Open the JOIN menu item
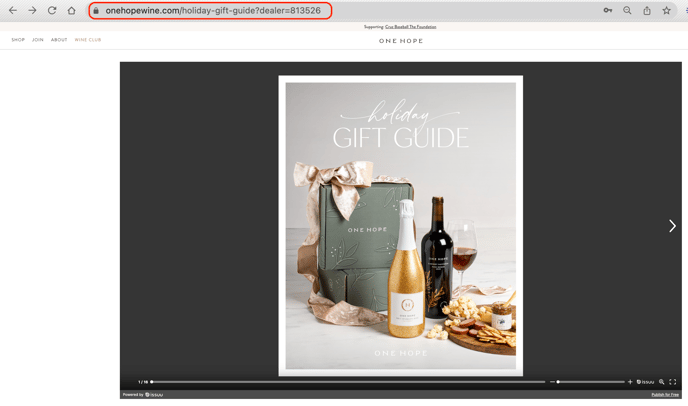The width and height of the screenshot is (688, 406). coord(38,40)
